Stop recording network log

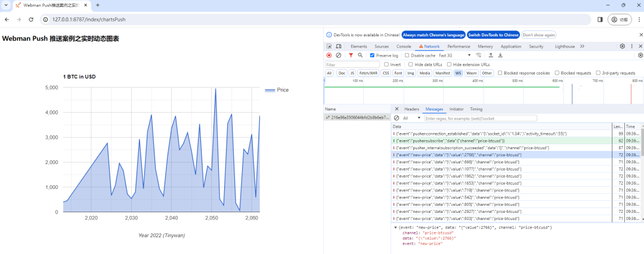coord(329,55)
